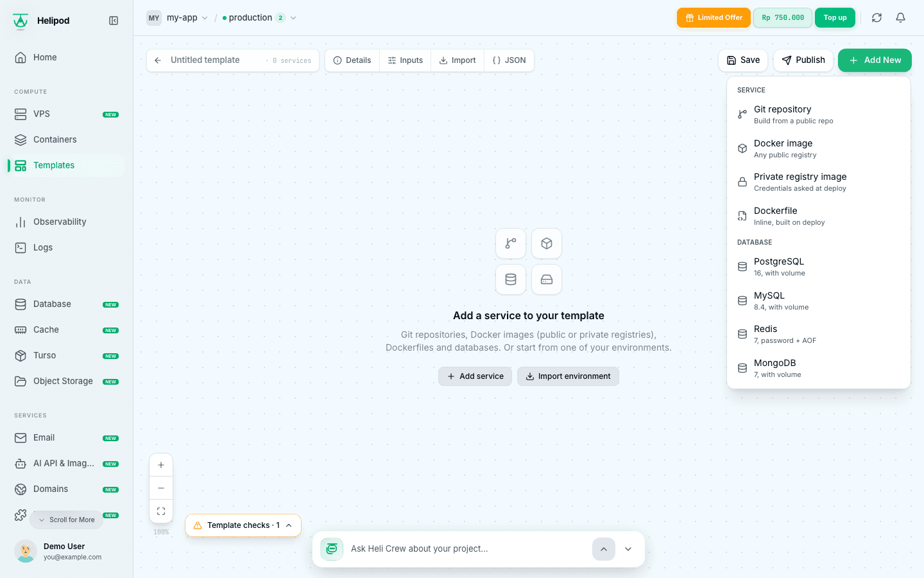924x578 pixels.
Task: Expand the Heli Crew chat upward
Action: (x=604, y=549)
